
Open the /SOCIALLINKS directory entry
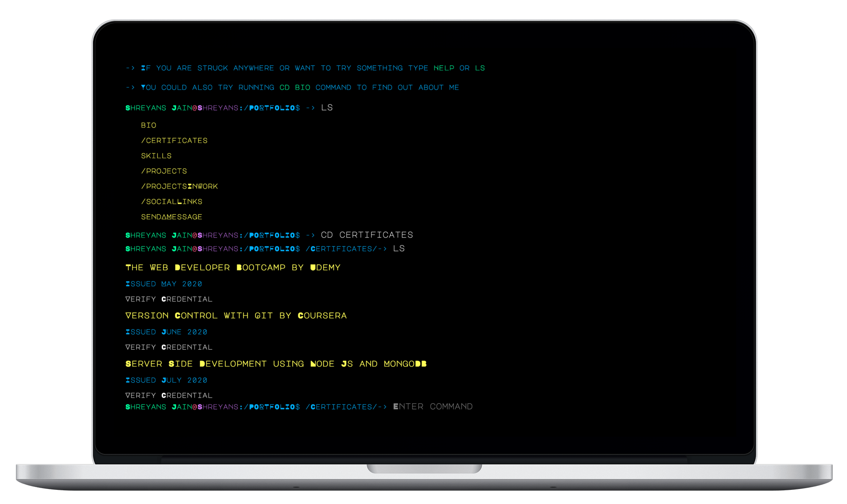point(171,202)
